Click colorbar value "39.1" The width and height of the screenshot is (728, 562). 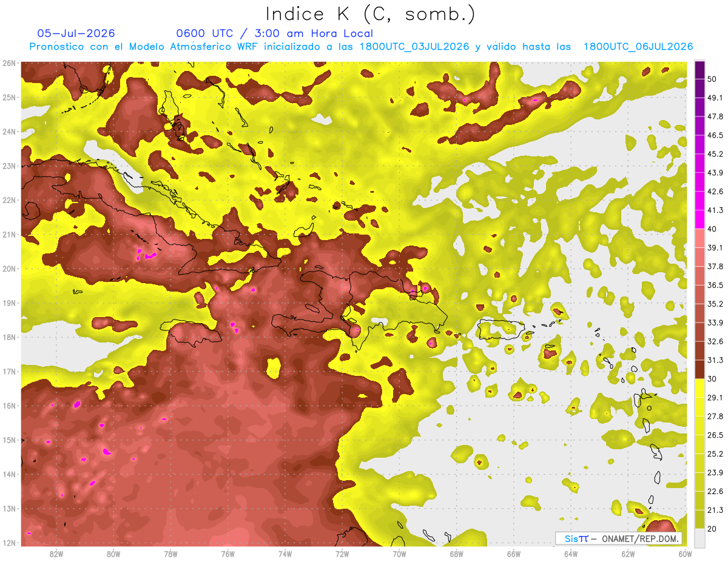tap(715, 247)
